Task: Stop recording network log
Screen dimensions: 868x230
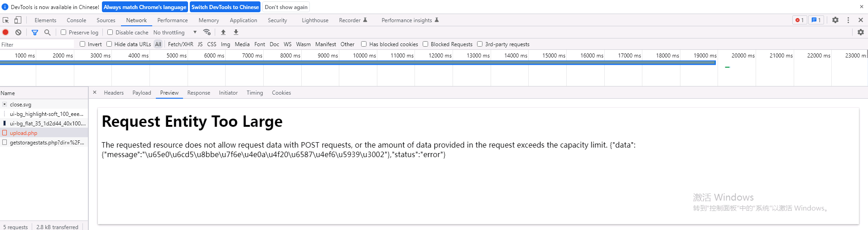Action: [x=6, y=33]
